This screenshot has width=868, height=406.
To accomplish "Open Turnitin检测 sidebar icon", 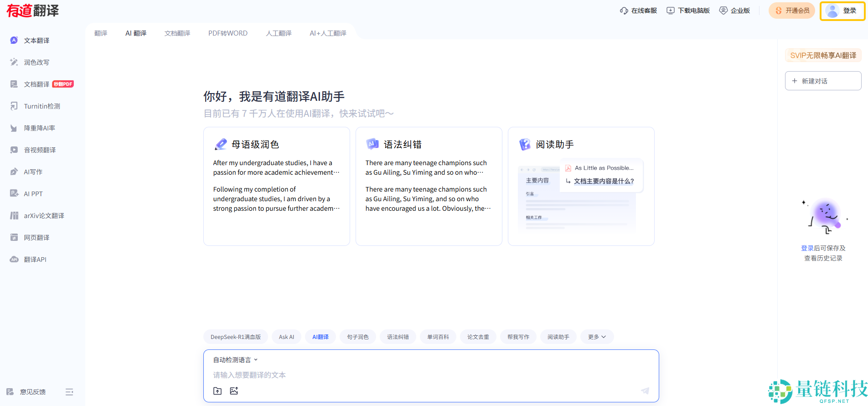I will pos(14,106).
